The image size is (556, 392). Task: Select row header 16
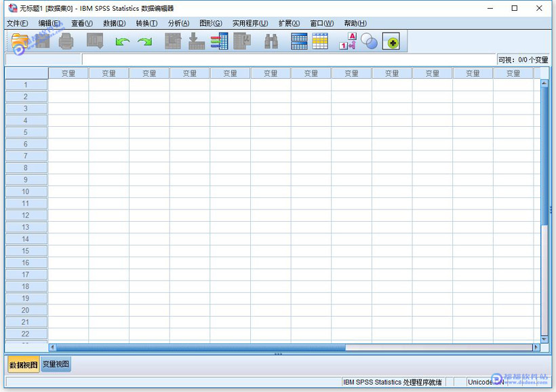coord(26,263)
